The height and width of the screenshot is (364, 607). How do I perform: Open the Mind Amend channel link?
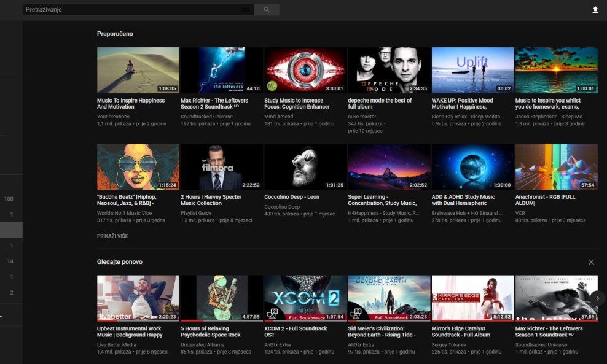coord(280,116)
